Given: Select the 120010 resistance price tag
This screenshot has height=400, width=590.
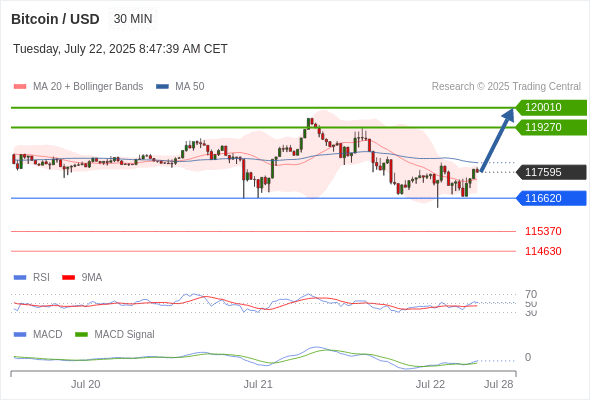Looking at the screenshot, I should pos(551,108).
